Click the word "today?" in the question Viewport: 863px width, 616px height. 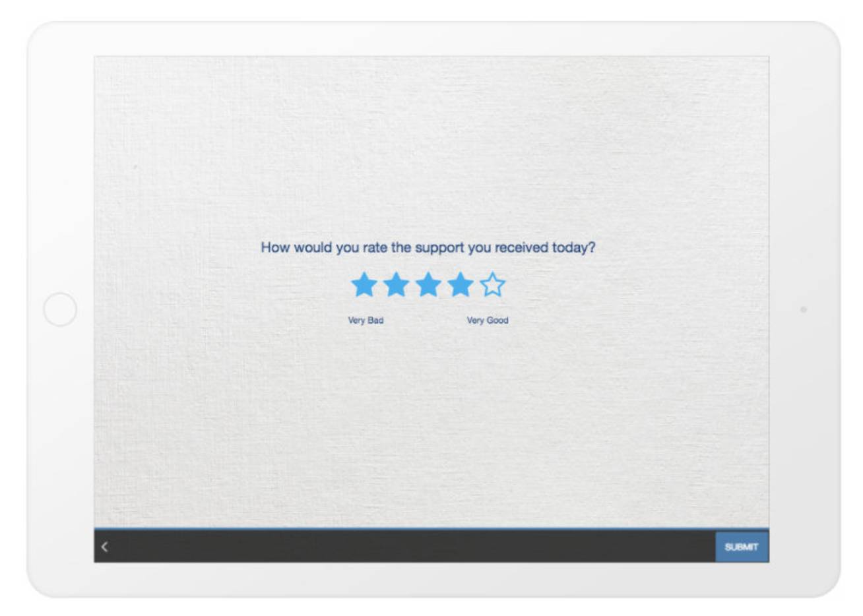tap(573, 248)
